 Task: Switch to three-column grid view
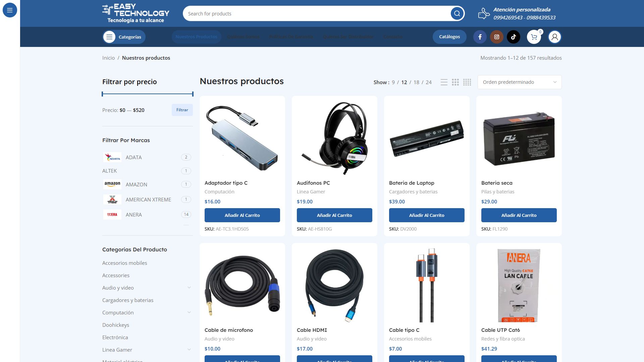click(455, 82)
